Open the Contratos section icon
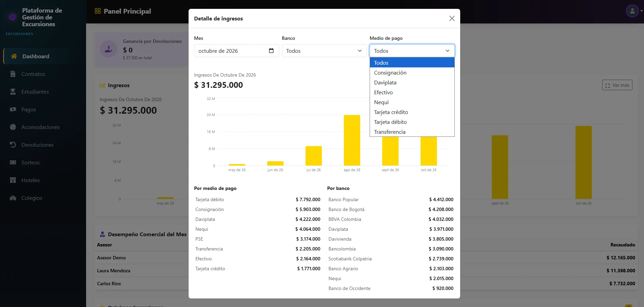Image resolution: width=644 pixels, height=307 pixels. coord(13,74)
